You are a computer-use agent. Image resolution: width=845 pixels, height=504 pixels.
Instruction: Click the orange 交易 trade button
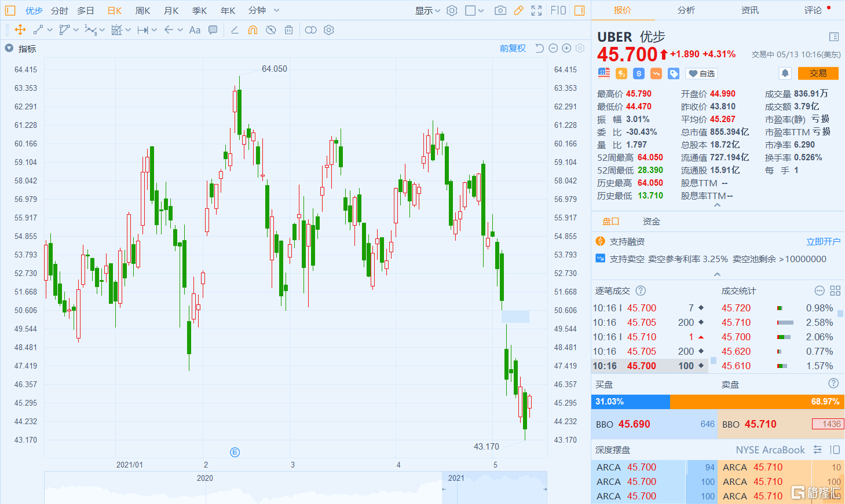coord(818,73)
